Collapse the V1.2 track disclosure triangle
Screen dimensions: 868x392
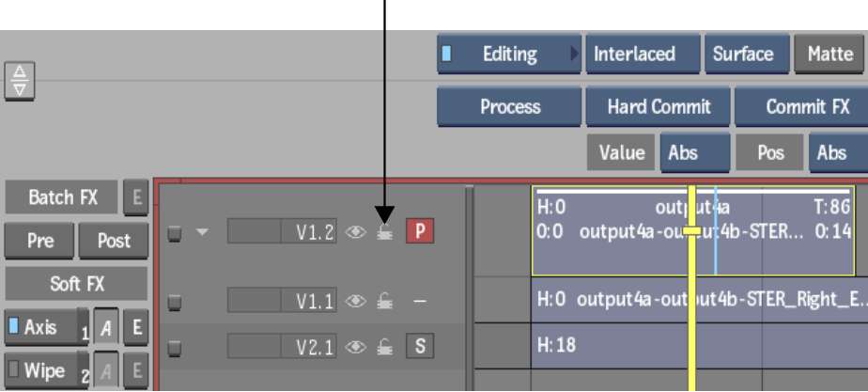pos(203,232)
